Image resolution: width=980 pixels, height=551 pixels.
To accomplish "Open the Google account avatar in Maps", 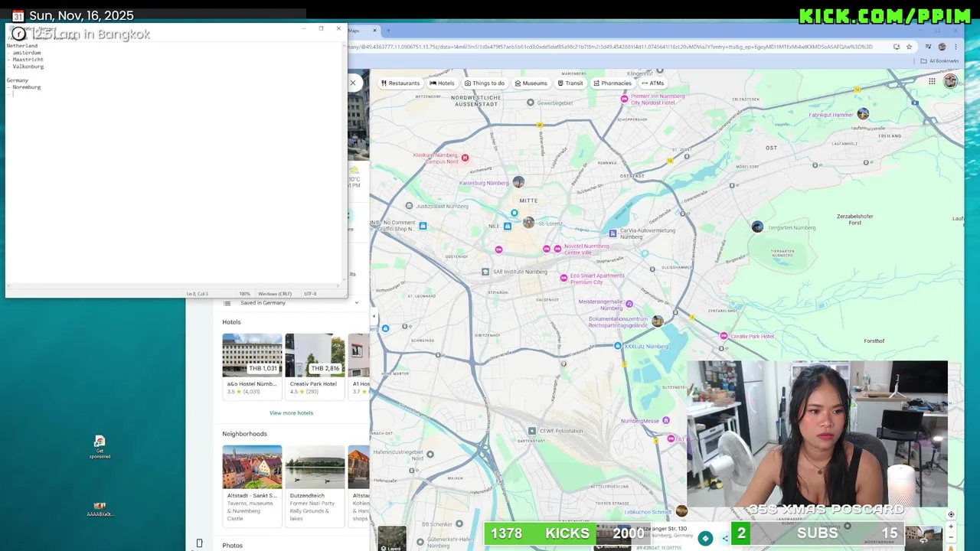I will (x=950, y=81).
